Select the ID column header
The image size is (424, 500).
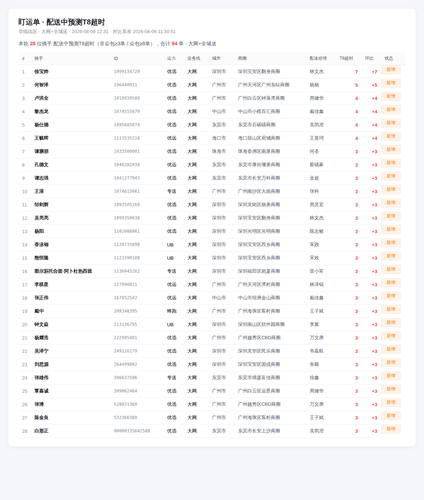pyautogui.click(x=116, y=58)
